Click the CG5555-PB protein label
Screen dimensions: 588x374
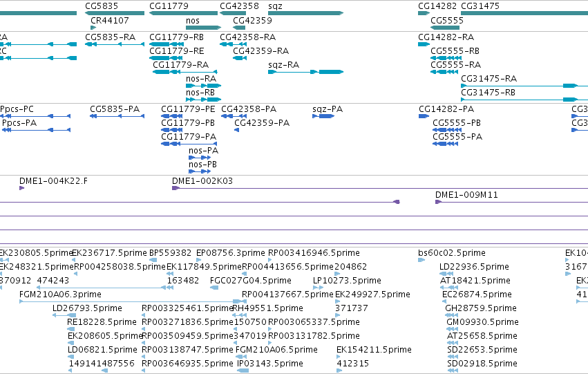(457, 123)
